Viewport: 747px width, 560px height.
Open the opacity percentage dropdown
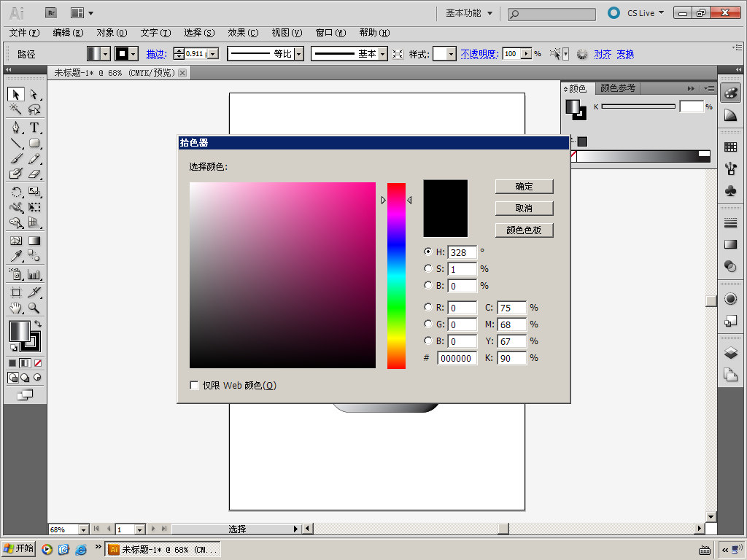tap(526, 54)
